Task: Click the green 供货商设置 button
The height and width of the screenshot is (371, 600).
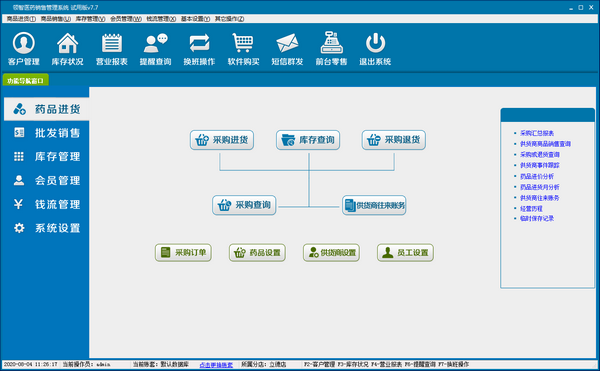Action: [331, 252]
